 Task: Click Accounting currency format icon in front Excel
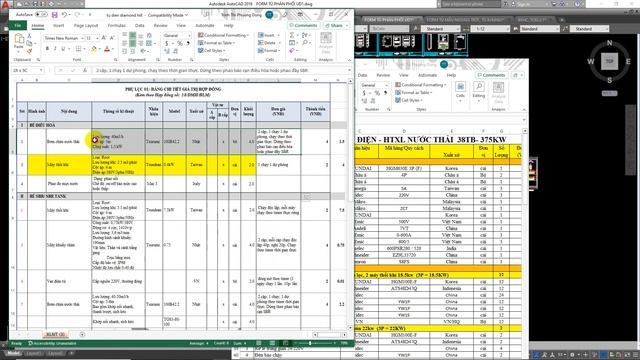167,43
